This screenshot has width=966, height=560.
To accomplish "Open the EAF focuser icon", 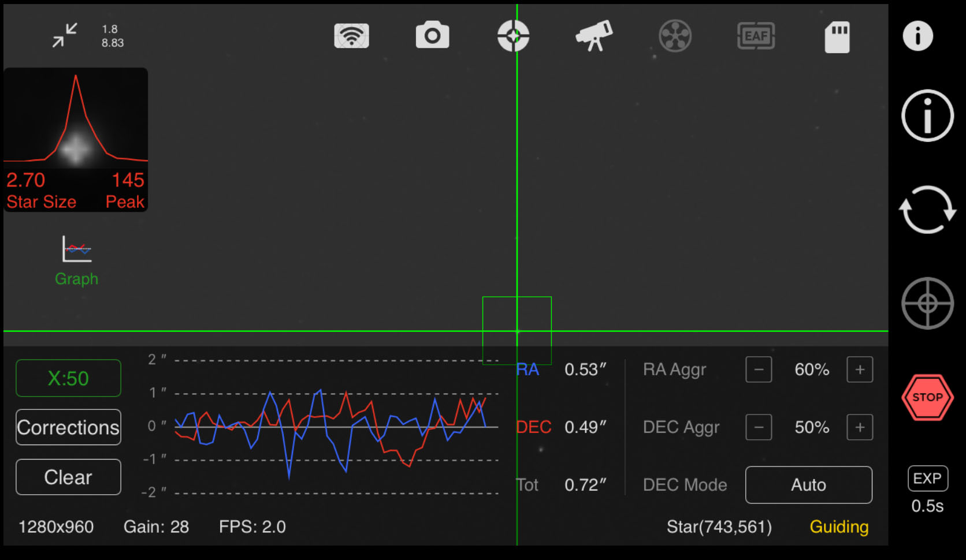I will click(756, 36).
